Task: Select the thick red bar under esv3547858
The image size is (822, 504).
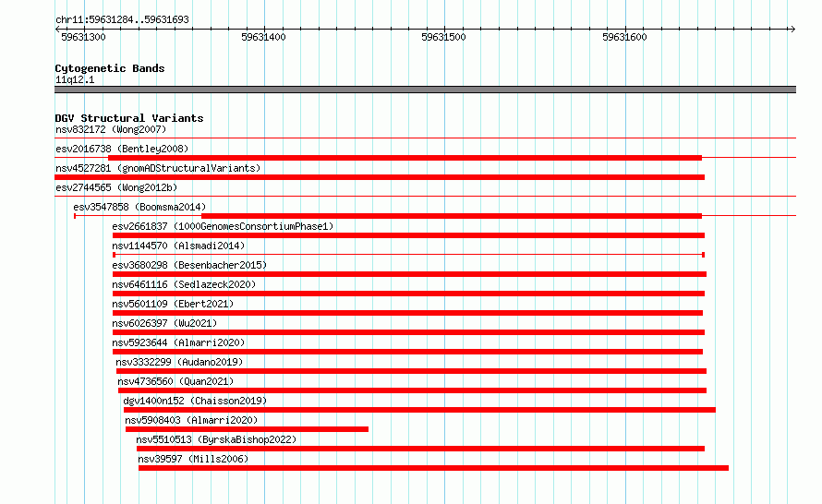Action: [452, 216]
